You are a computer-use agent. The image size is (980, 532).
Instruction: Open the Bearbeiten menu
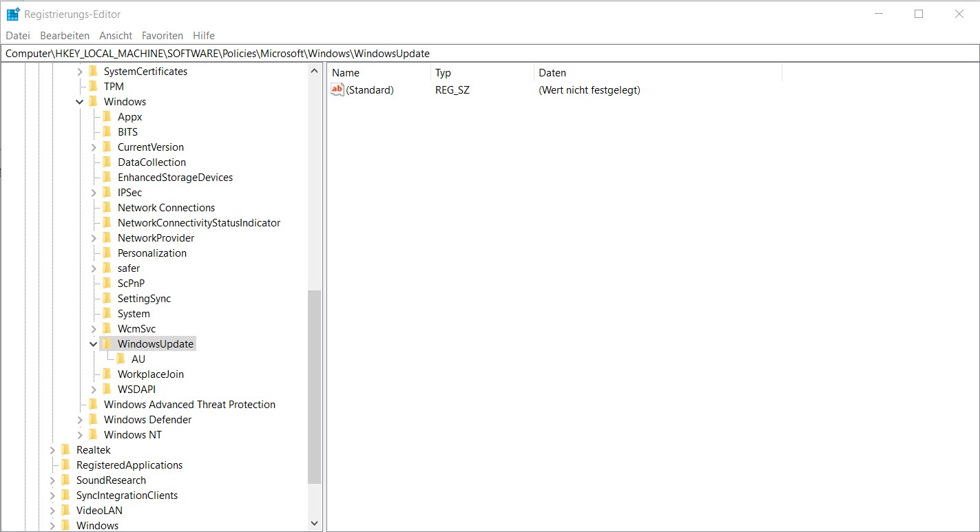coord(65,35)
